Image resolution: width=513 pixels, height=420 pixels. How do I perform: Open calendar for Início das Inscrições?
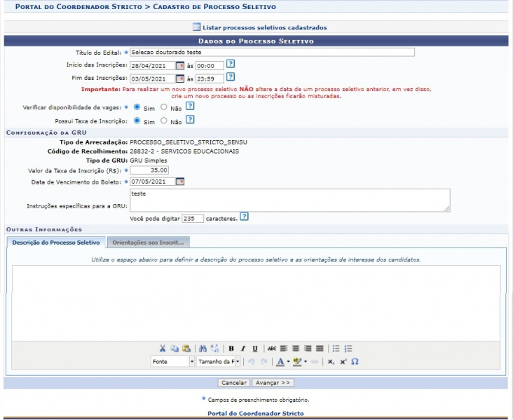tap(179, 65)
